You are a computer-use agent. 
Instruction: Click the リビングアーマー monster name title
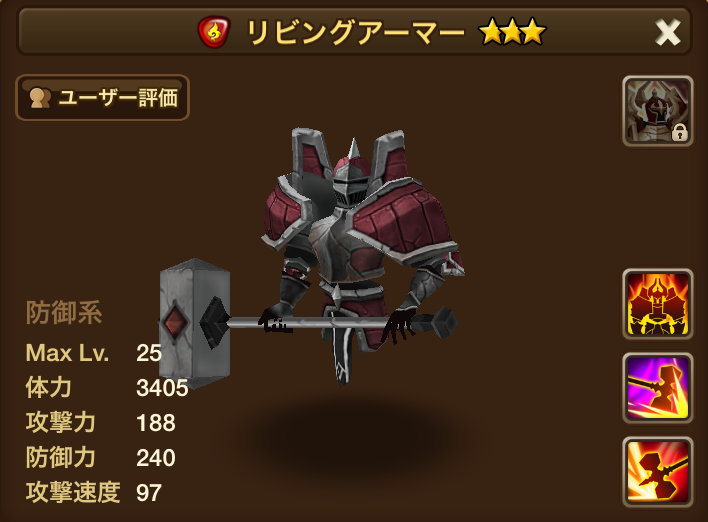tap(356, 32)
